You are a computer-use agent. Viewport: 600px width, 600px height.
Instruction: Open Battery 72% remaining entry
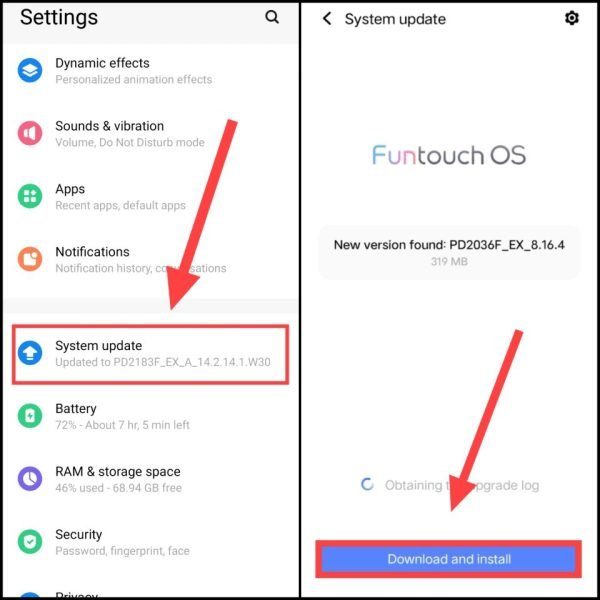(x=150, y=416)
